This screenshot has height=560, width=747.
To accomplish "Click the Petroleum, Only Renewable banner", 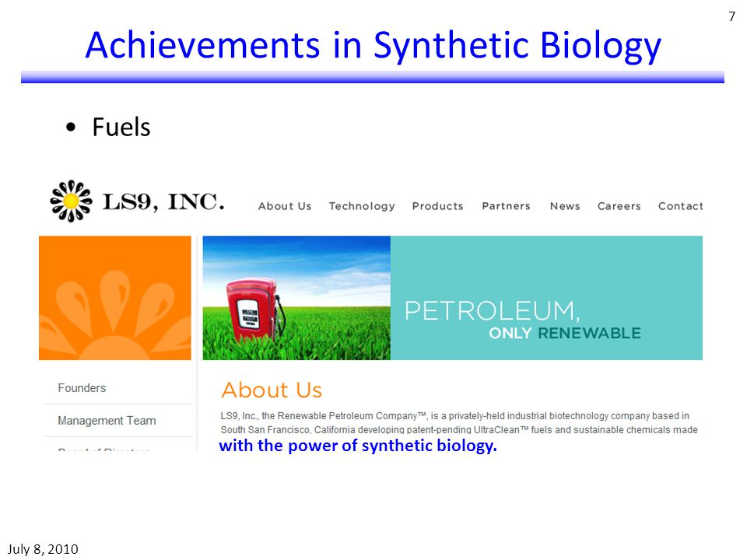I will (x=546, y=298).
